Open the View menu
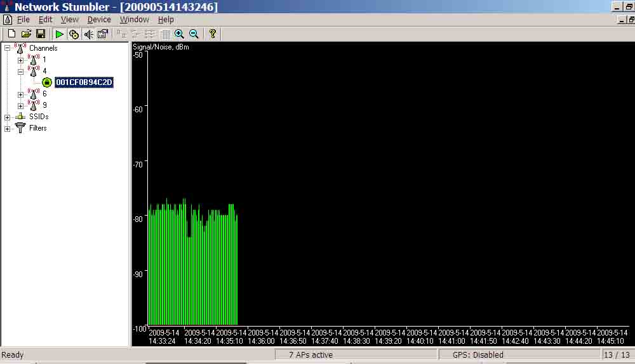 tap(70, 20)
